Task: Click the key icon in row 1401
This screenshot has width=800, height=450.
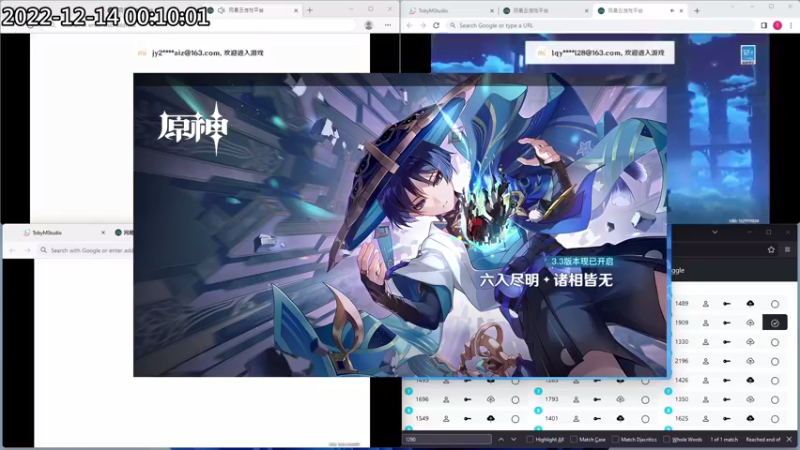Action: point(597,419)
